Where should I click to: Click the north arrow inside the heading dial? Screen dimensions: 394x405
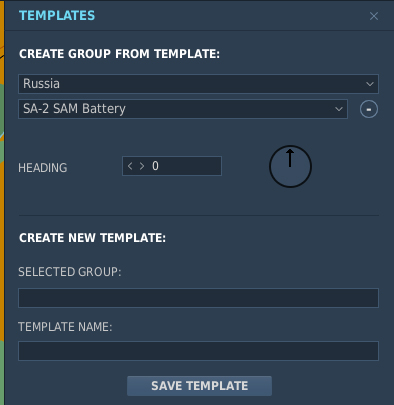click(290, 158)
